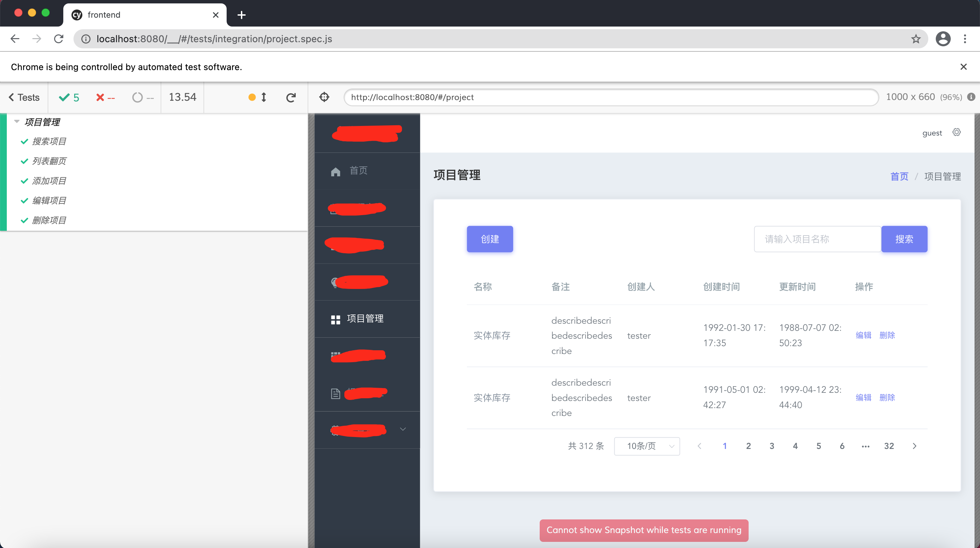The height and width of the screenshot is (548, 980).
Task: Click the viewport info icon beside 96%
Action: coord(971,97)
